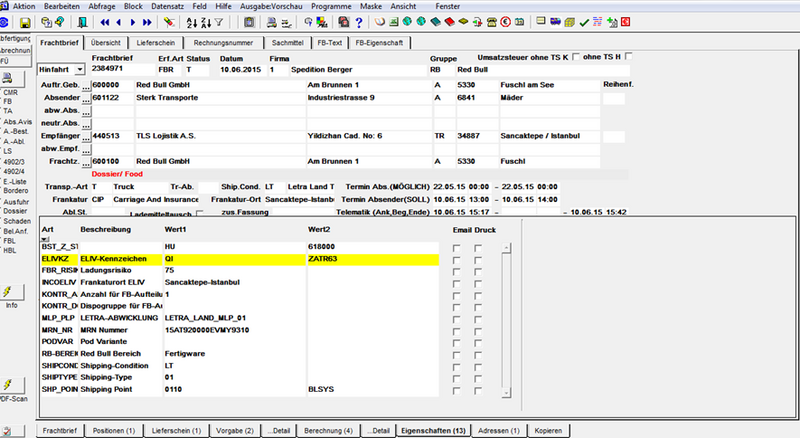Check Druck box for the INCOELIV row
The width and height of the screenshot is (800, 438).
point(478,283)
